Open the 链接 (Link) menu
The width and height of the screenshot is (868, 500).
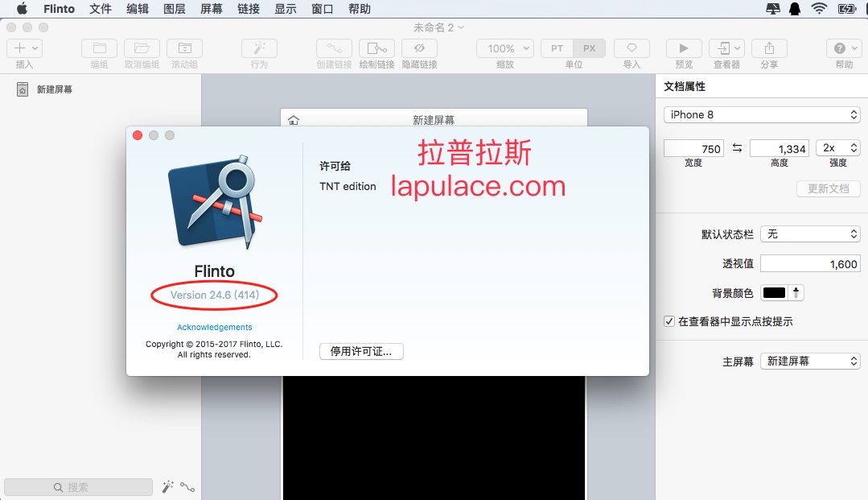click(249, 9)
